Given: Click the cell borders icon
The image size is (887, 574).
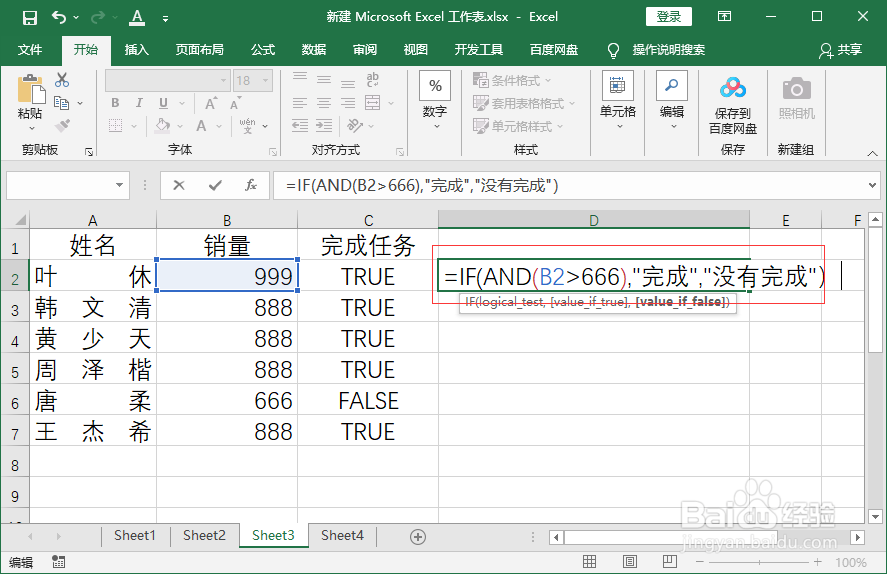Looking at the screenshot, I should 115,126.
